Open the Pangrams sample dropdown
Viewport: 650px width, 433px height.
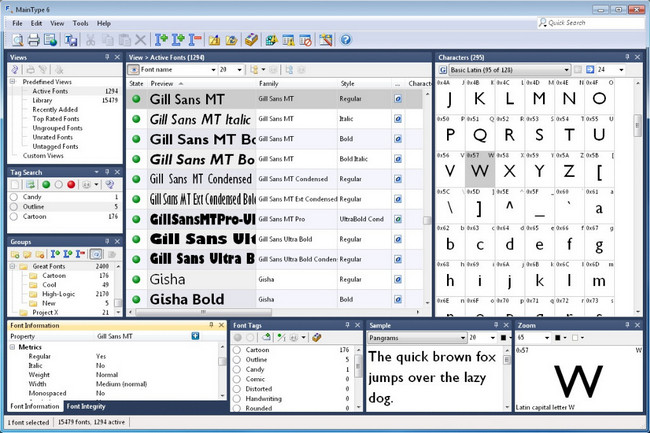pos(463,338)
